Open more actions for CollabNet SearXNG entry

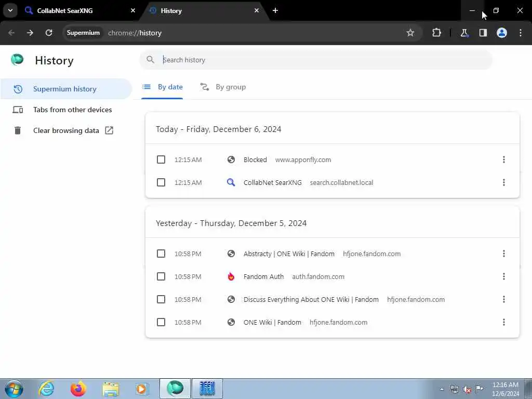[504, 182]
